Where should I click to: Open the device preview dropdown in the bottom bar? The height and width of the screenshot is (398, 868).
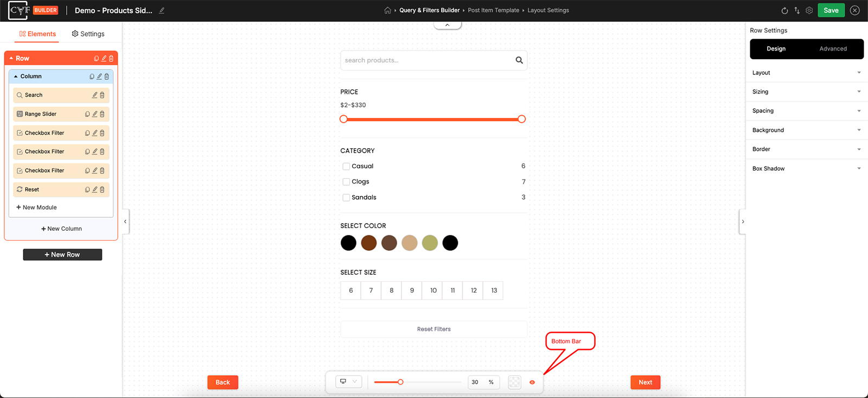pos(348,382)
